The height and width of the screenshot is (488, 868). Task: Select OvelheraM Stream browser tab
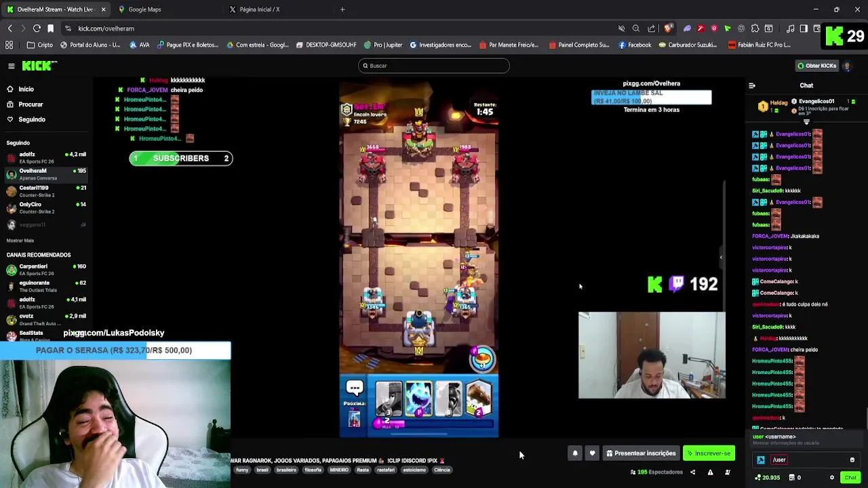[56, 9]
